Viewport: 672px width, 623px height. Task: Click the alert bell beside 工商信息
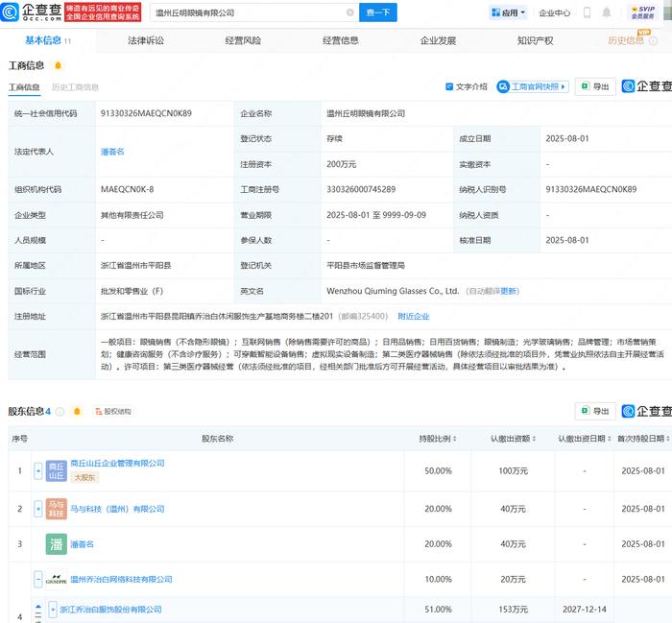click(58, 65)
